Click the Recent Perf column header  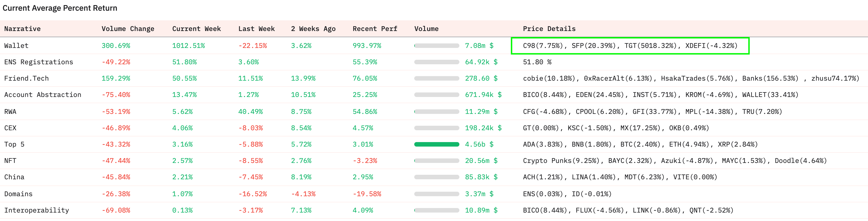375,29
